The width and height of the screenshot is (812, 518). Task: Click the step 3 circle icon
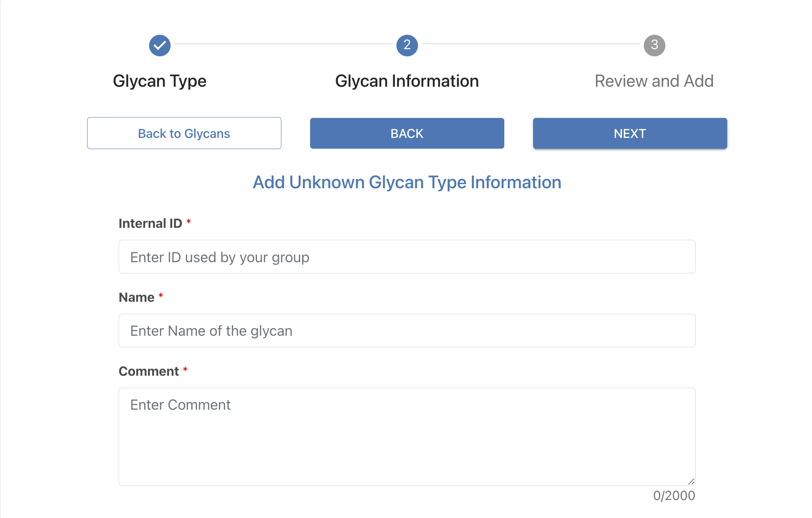(654, 46)
